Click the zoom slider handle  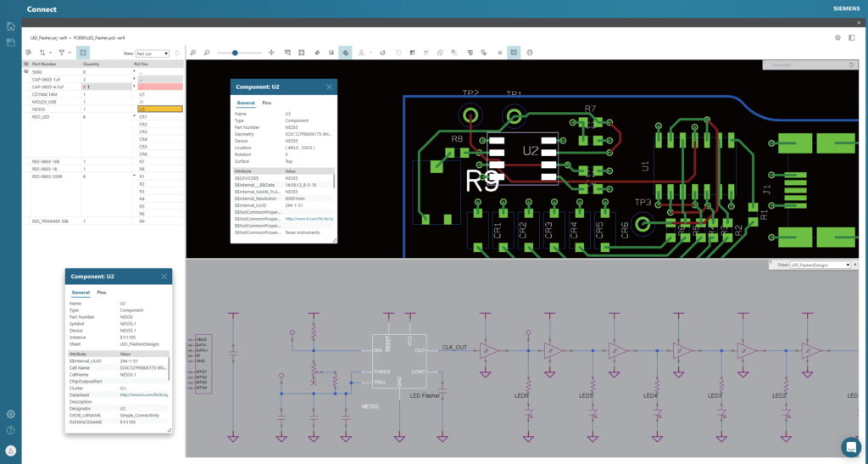[235, 53]
